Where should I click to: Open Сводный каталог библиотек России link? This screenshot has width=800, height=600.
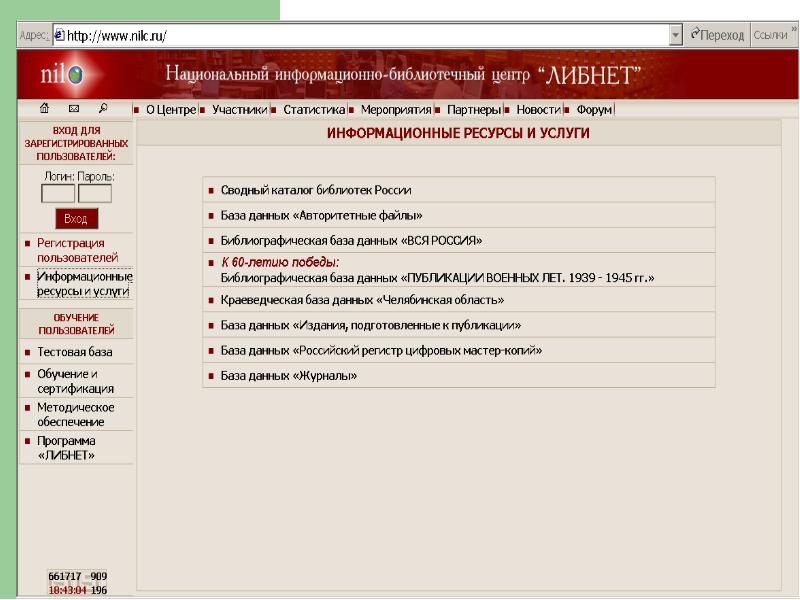[316, 190]
